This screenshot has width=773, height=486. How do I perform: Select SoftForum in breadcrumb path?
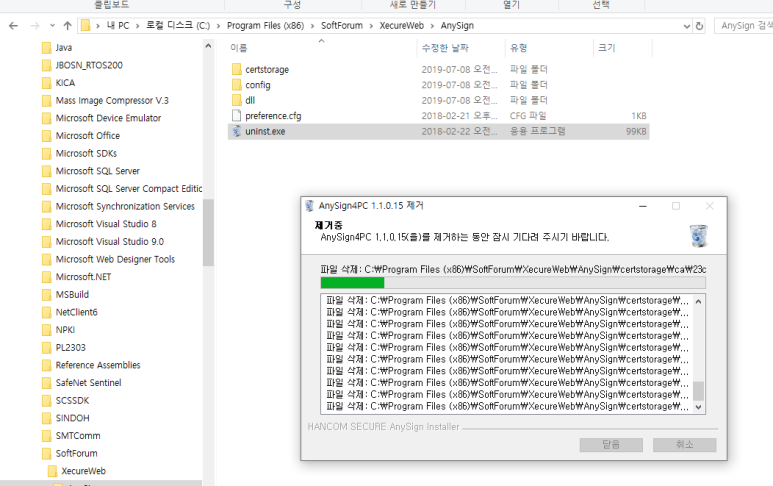342,26
